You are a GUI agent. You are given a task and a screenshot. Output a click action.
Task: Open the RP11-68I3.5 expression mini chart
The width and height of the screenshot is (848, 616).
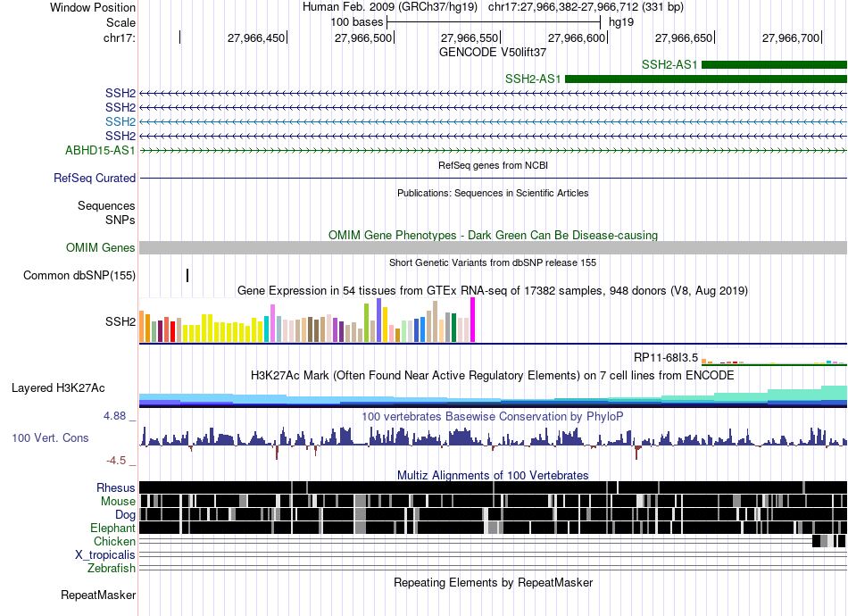click(774, 362)
